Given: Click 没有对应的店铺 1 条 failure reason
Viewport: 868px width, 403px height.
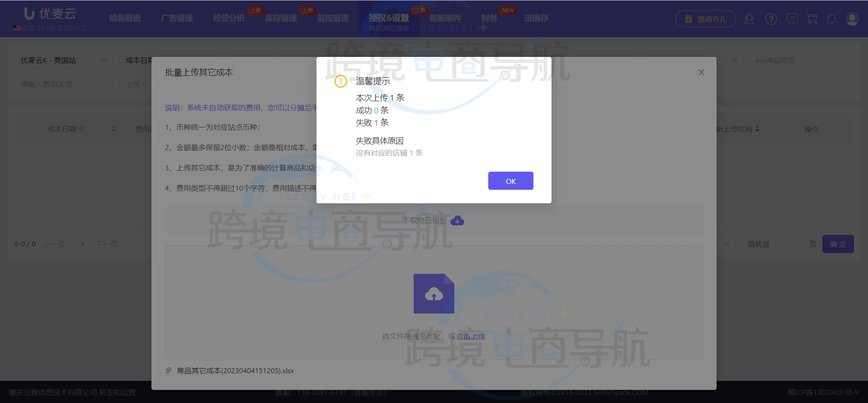Looking at the screenshot, I should pos(389,153).
